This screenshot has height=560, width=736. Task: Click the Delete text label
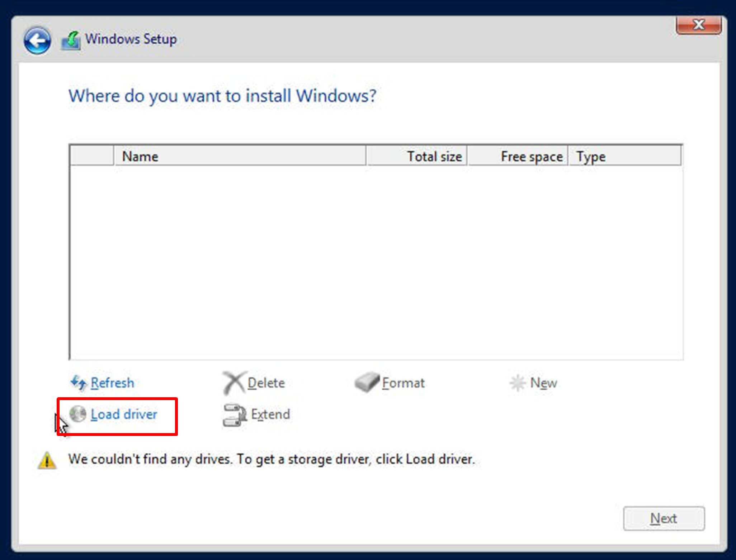pos(266,383)
